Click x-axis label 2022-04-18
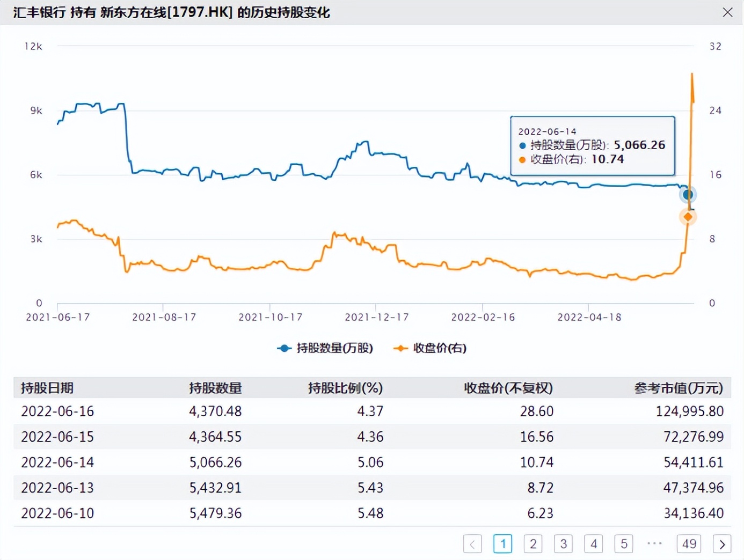Viewport: 744px width, 560px height. 589,317
